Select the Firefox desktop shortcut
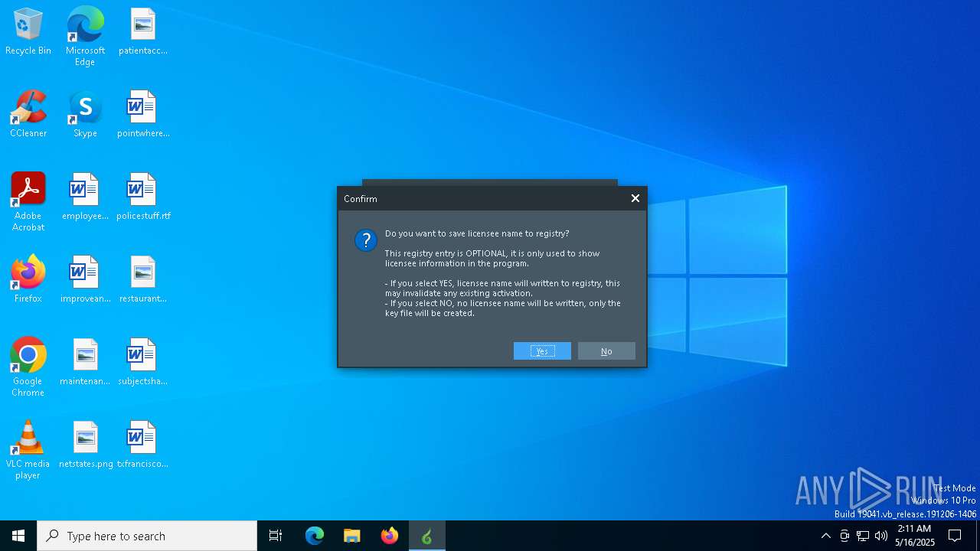The image size is (980, 551). (x=28, y=280)
